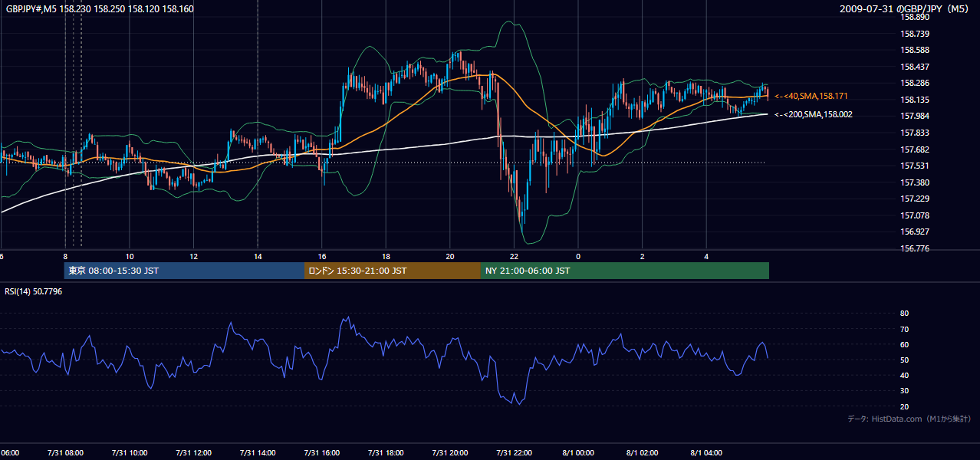Click the 8/1 04:00 bottom time label
980x460 pixels.
pyautogui.click(x=706, y=453)
